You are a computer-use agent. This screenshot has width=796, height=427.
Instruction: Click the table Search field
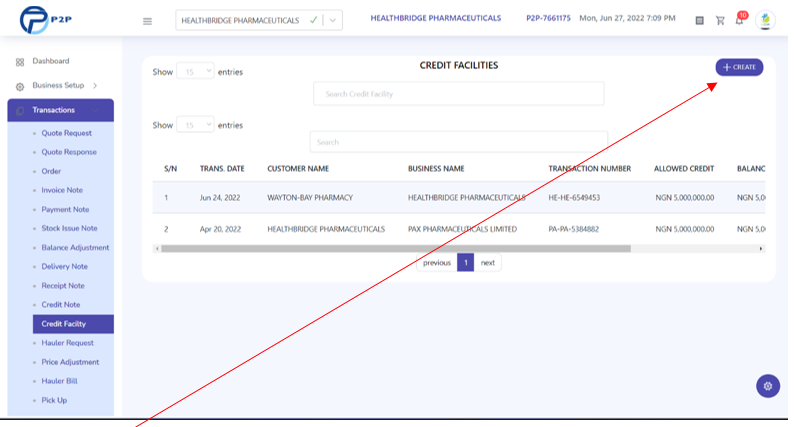(458, 142)
